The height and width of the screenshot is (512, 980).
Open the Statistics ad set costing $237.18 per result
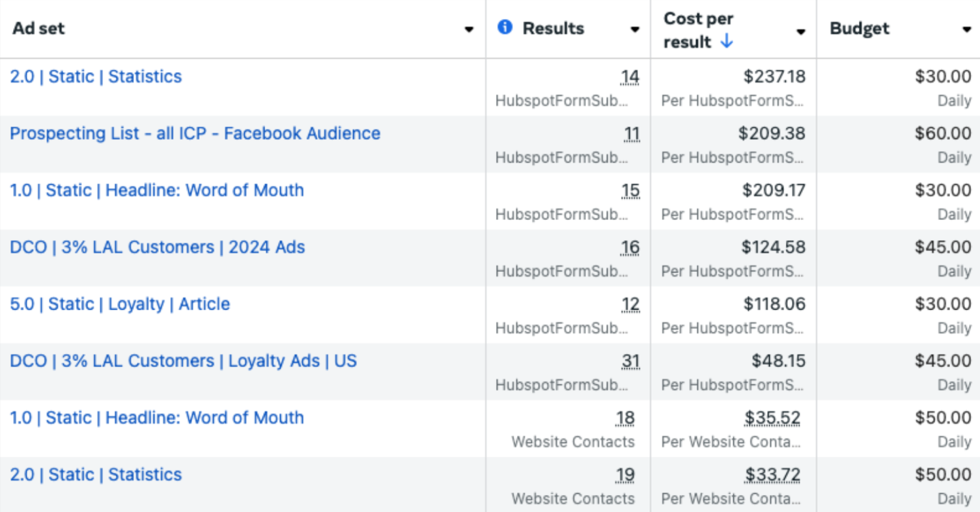[x=96, y=76]
